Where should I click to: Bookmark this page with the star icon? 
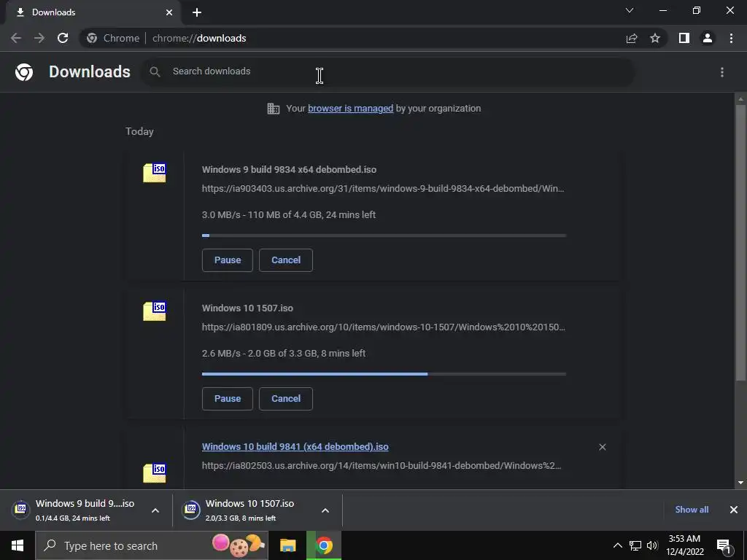pyautogui.click(x=655, y=38)
